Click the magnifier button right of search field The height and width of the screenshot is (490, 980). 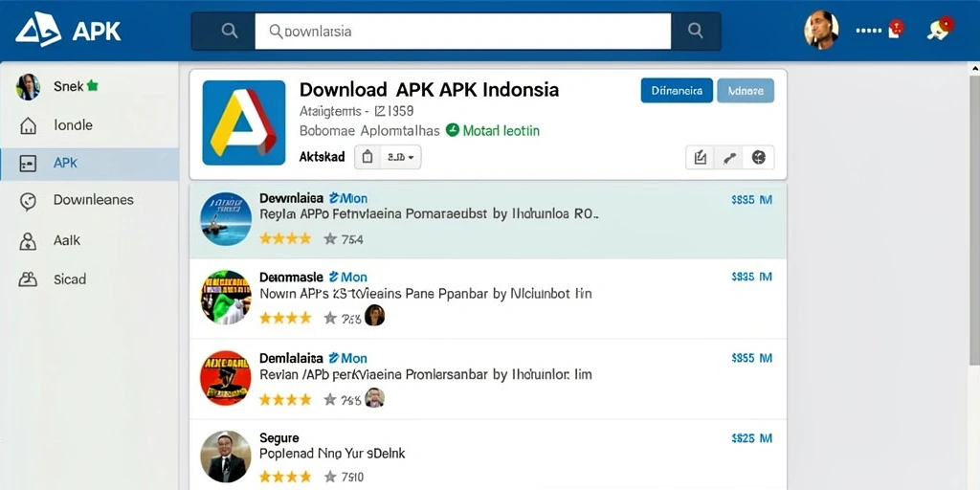coord(695,31)
